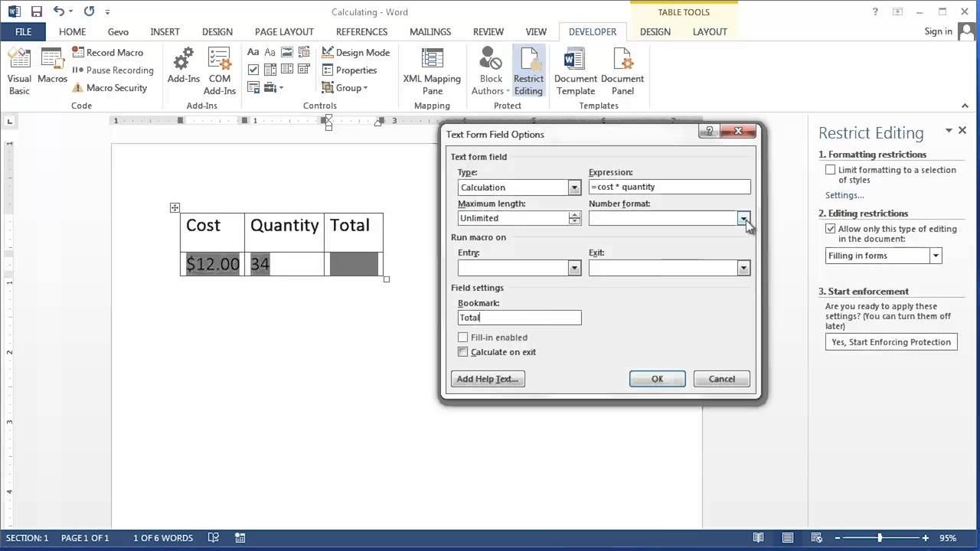Click Cancel in Text Form Field Options
980x551 pixels.
721,379
